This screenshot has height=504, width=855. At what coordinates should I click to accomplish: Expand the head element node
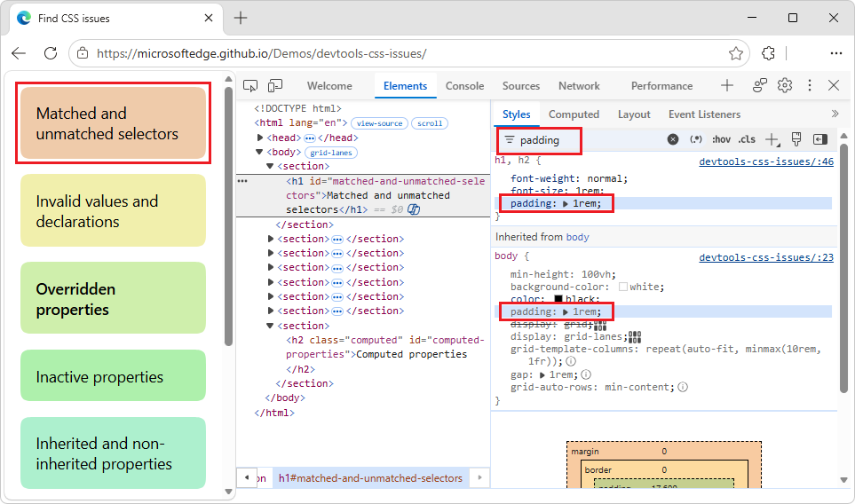(260, 138)
